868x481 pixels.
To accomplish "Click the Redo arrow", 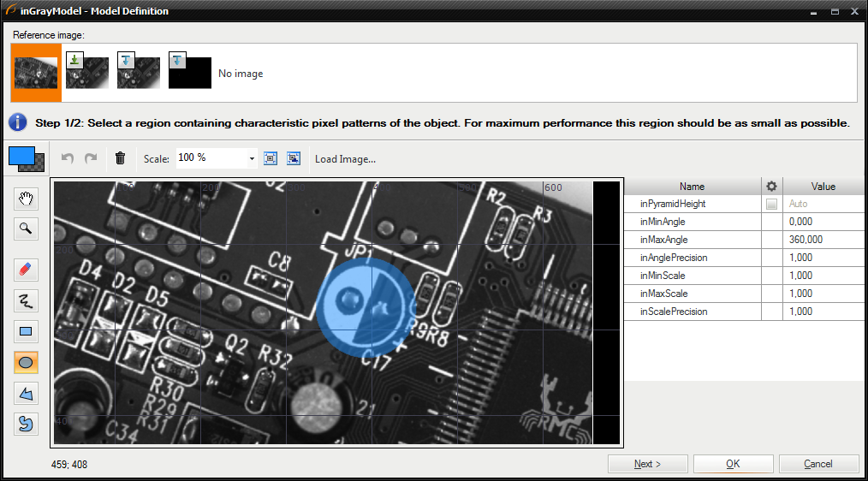I will click(90, 158).
